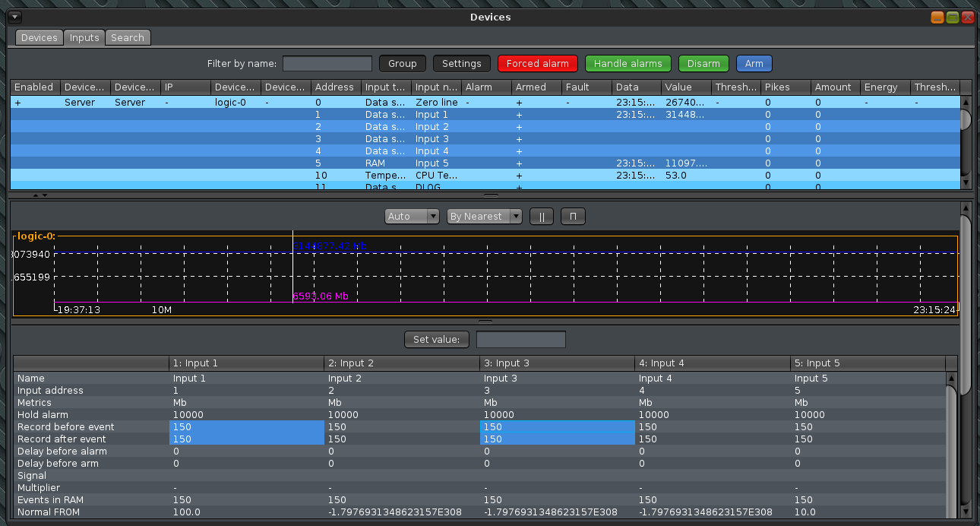Open the window menu in the title bar
980x526 pixels.
[16, 17]
